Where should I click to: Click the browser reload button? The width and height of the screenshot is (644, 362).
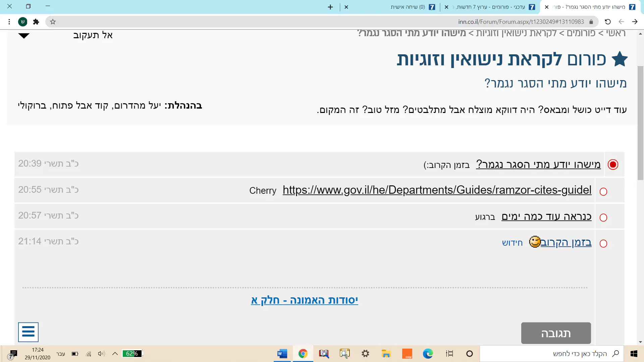pos(607,22)
